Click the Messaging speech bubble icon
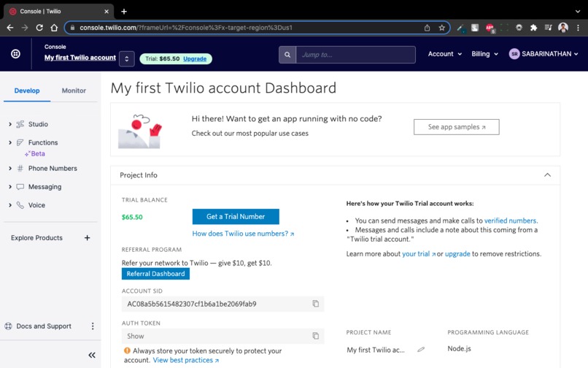The width and height of the screenshot is (588, 368). 20,187
